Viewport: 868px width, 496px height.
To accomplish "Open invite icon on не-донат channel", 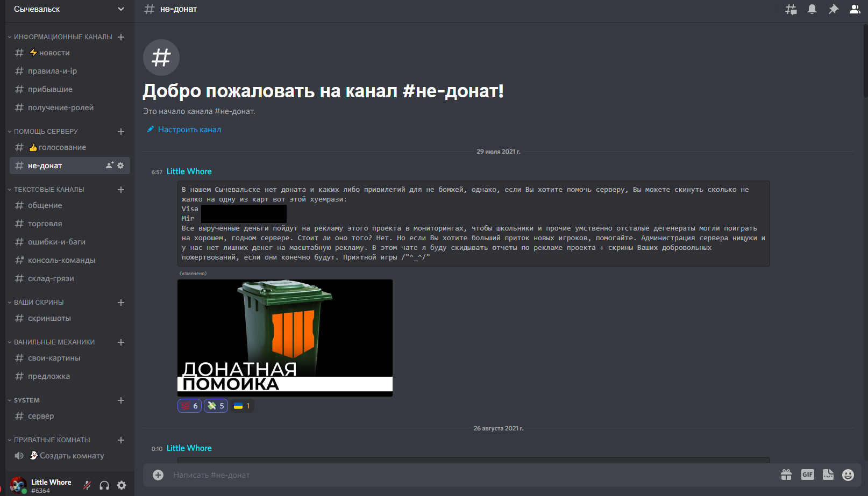I will pyautogui.click(x=110, y=166).
